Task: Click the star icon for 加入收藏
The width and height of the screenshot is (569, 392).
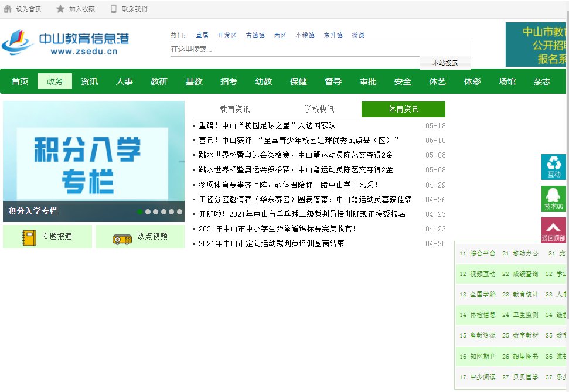Action: point(60,9)
